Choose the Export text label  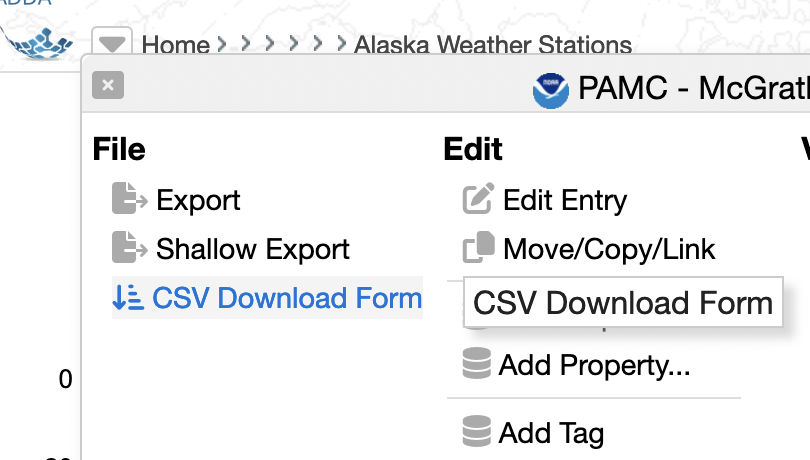(x=198, y=200)
